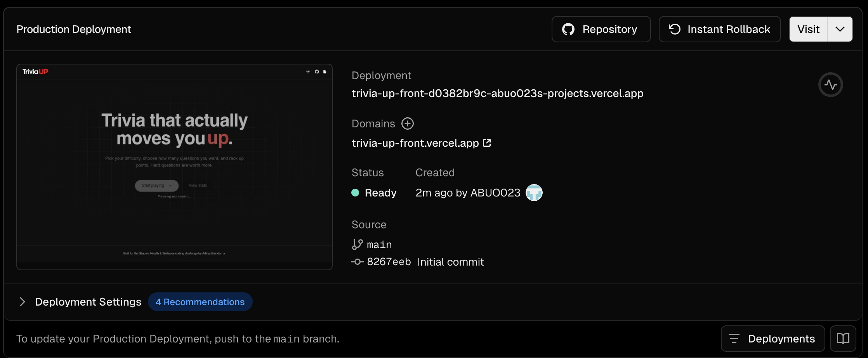The height and width of the screenshot is (358, 868).
Task: Open the Deployments list button
Action: (x=773, y=339)
